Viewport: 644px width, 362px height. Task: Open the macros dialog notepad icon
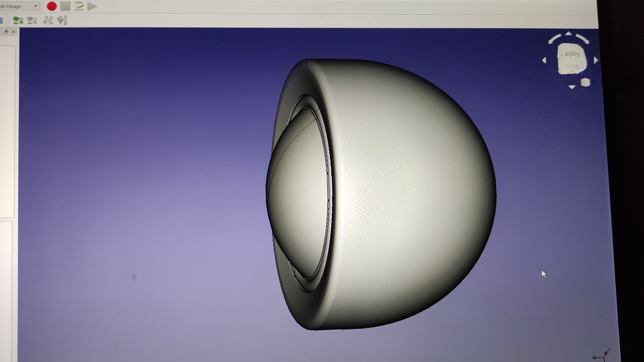click(79, 6)
